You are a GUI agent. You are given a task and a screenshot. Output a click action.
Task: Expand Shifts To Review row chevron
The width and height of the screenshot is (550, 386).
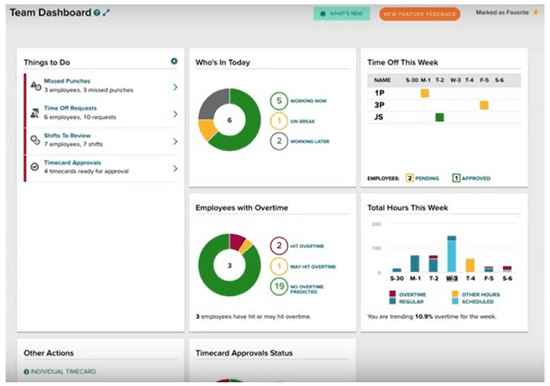pyautogui.click(x=175, y=141)
